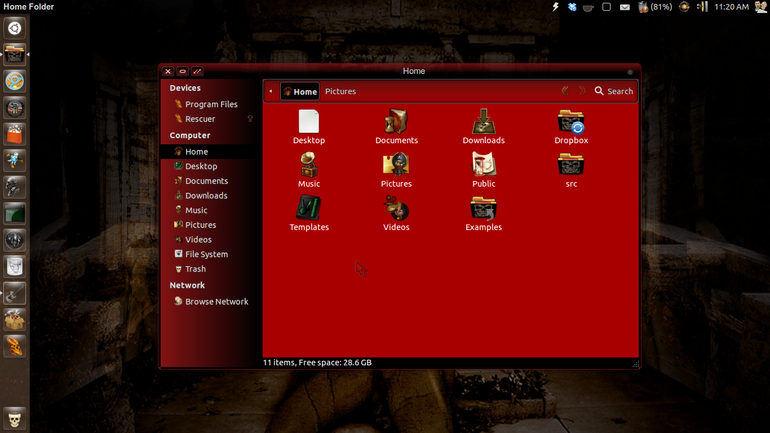Select the Home breadcrumb button
The image size is (770, 433).
click(x=300, y=91)
